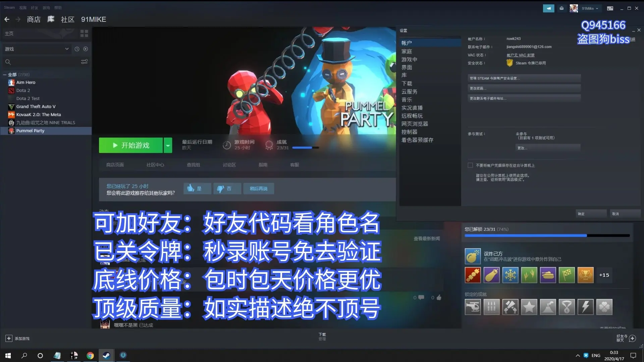Screen dimensions: 644x362
Task: Open the 91Mike account dropdown in title bar
Action: [590, 8]
